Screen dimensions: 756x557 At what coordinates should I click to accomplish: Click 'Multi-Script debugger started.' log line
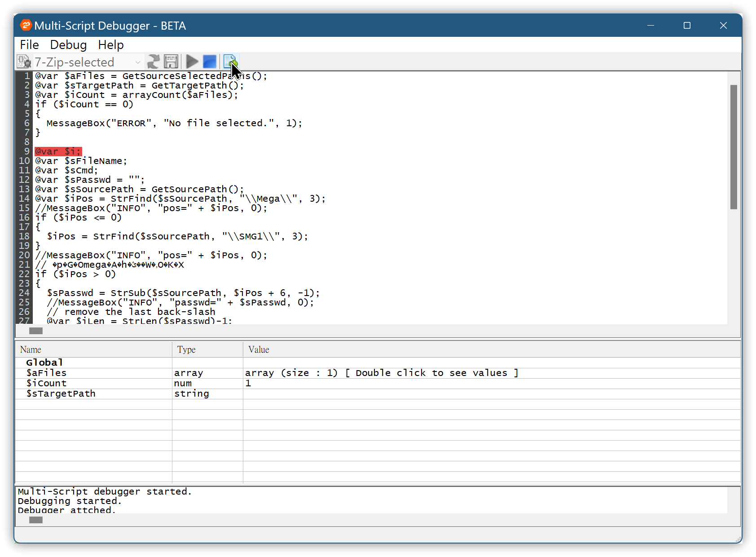point(105,491)
